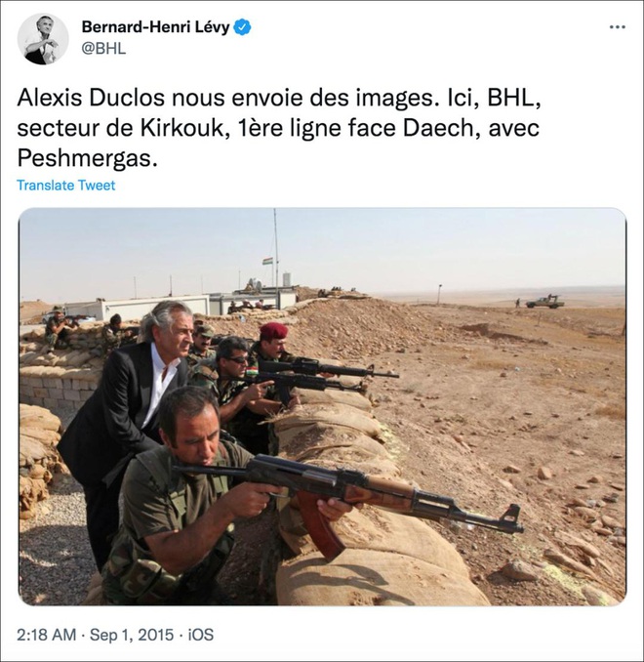
Task: Click the 2:18 AM timestamp
Action: [x=47, y=635]
